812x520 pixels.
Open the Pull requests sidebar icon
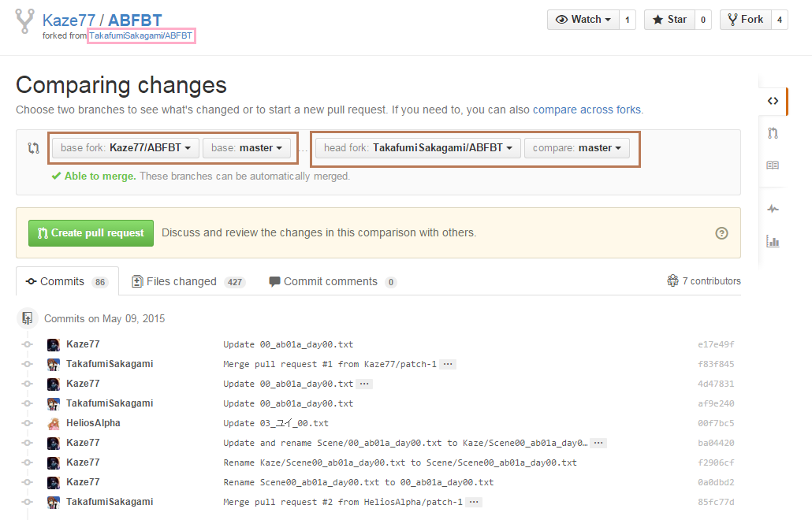click(x=773, y=133)
